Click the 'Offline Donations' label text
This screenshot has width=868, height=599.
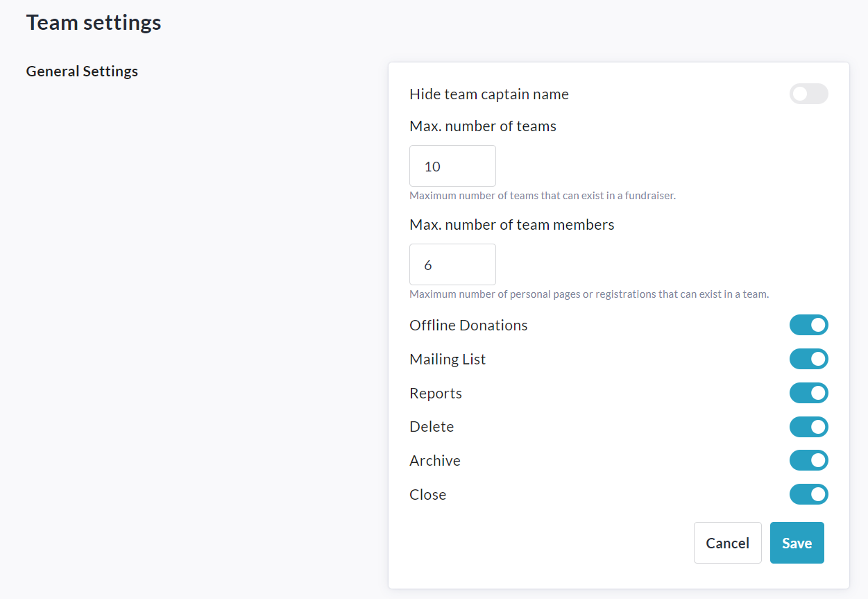pyautogui.click(x=468, y=326)
